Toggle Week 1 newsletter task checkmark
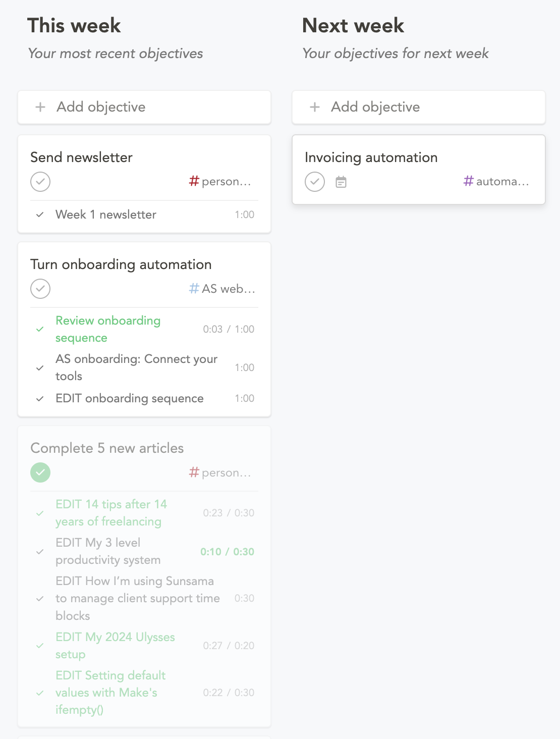This screenshot has height=739, width=560. coord(40,215)
